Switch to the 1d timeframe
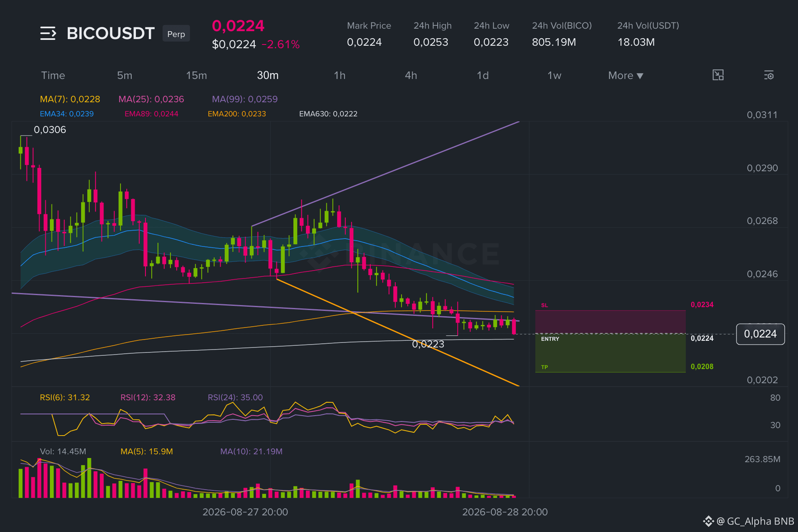This screenshot has height=532, width=798. [x=483, y=75]
